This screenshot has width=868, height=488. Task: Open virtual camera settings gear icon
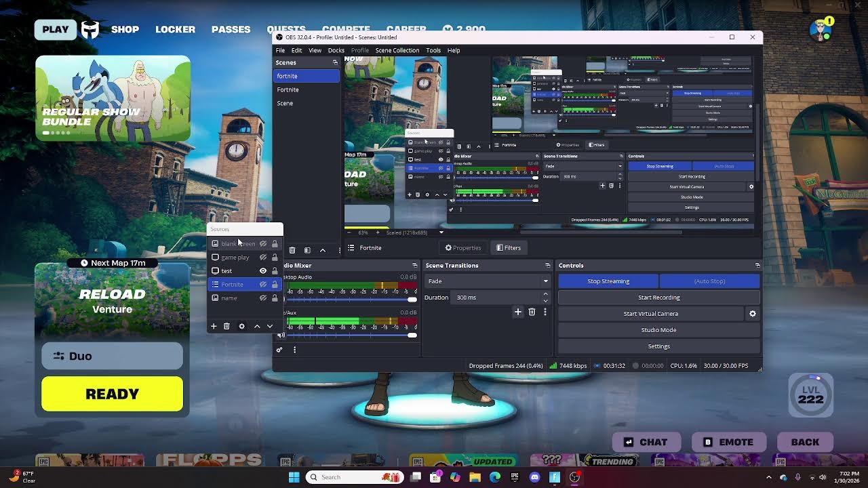tap(752, 314)
